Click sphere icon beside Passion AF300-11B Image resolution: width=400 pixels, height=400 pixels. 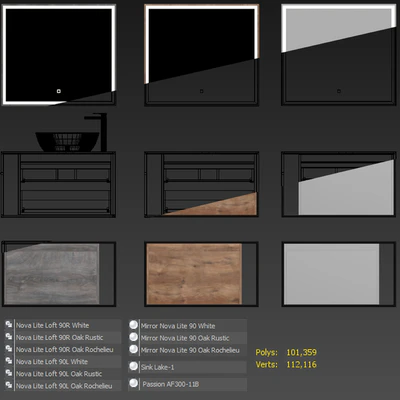pos(134,383)
